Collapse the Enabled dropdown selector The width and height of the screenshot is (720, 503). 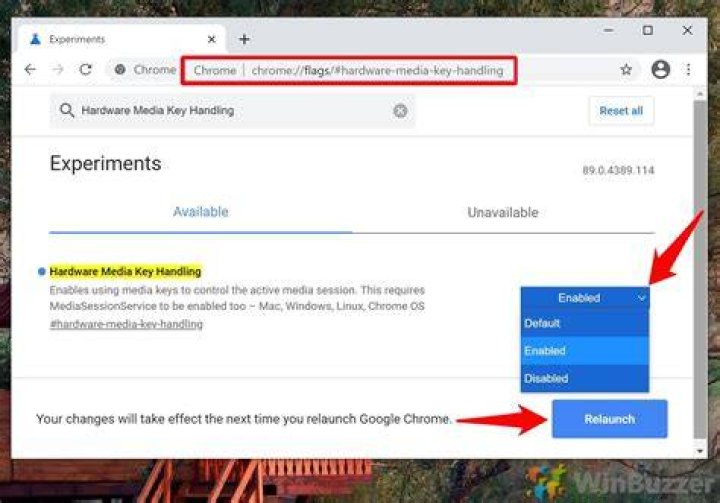[x=585, y=298]
